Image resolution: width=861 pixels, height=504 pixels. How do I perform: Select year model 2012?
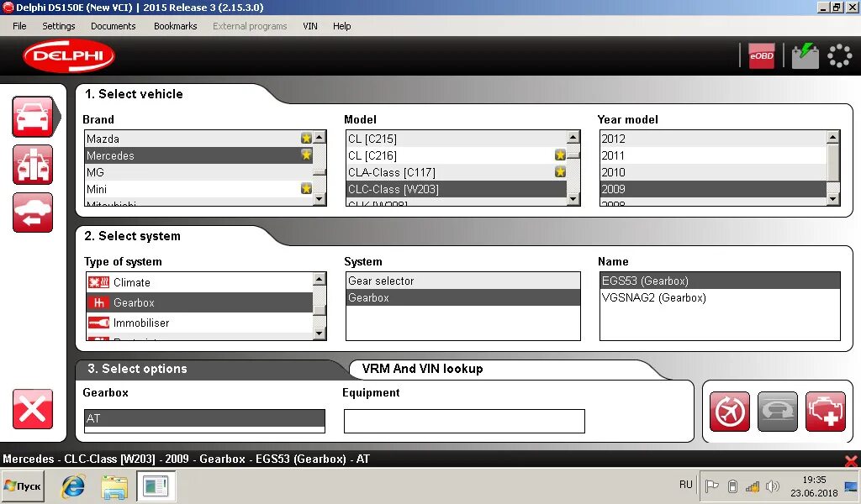pyautogui.click(x=713, y=139)
